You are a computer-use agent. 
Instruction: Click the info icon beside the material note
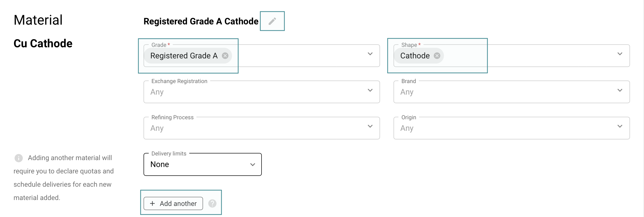[18, 158]
